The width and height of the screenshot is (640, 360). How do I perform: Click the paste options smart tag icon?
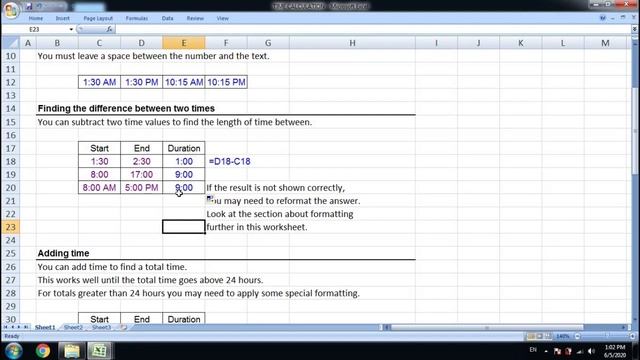tap(210, 199)
